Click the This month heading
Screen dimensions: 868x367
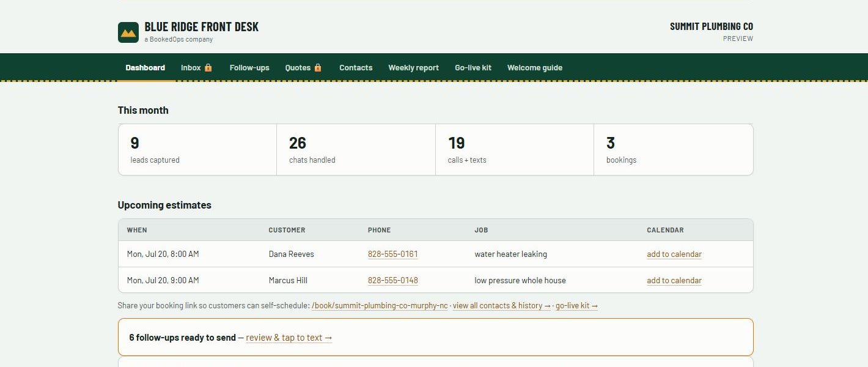coord(143,110)
